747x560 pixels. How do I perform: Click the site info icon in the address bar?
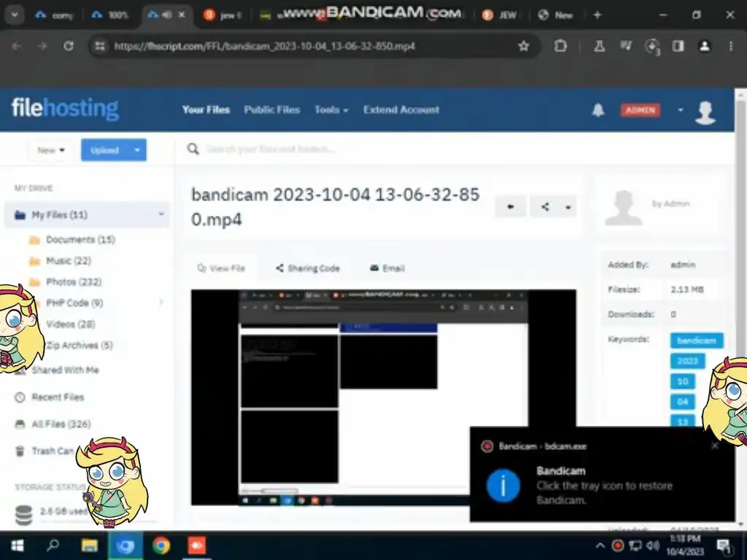[x=100, y=46]
